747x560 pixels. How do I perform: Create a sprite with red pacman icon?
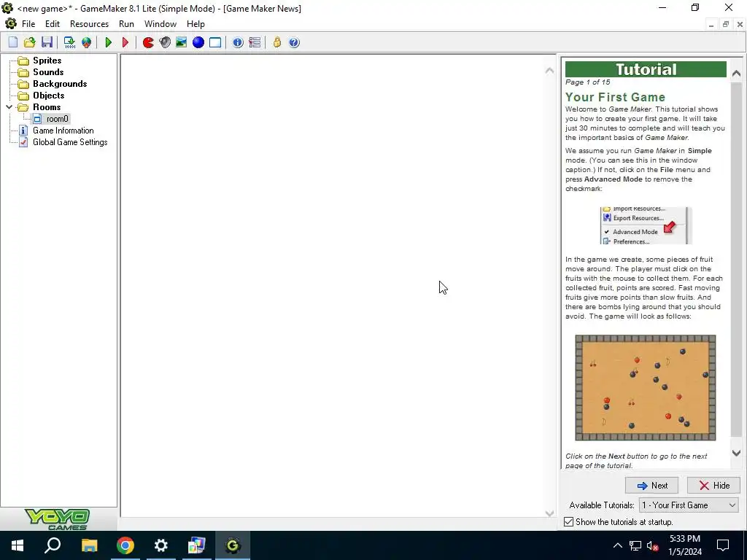coord(148,42)
